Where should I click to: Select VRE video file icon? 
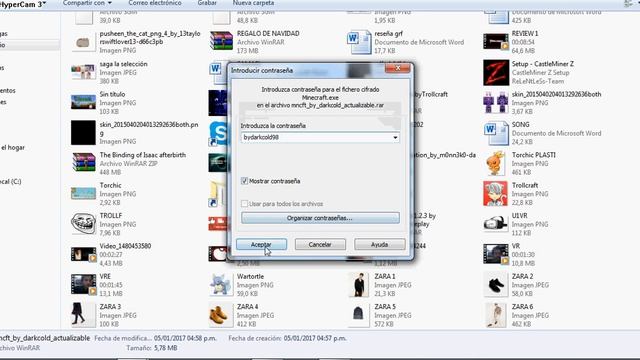83,284
